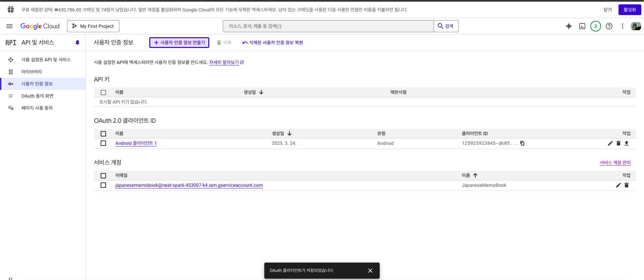Toggle the API 키 table header checkbox
Viewport: 644px width, 280px height.
(x=103, y=93)
